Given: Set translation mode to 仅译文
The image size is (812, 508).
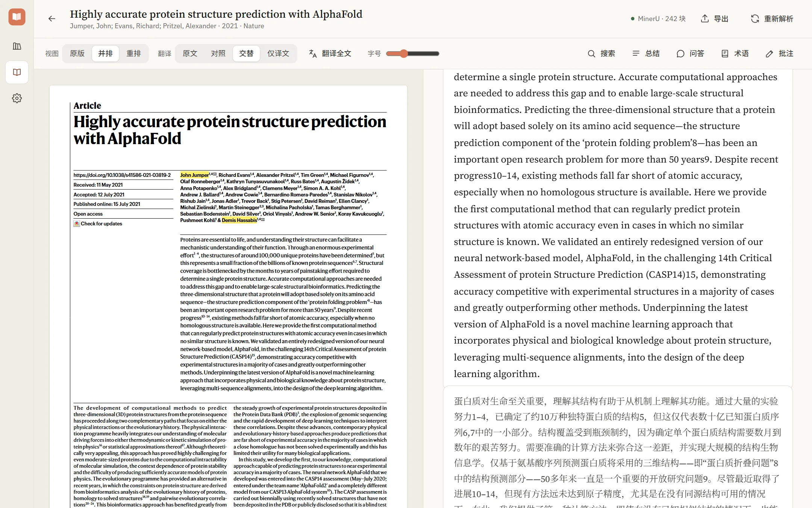Looking at the screenshot, I should coord(278,53).
